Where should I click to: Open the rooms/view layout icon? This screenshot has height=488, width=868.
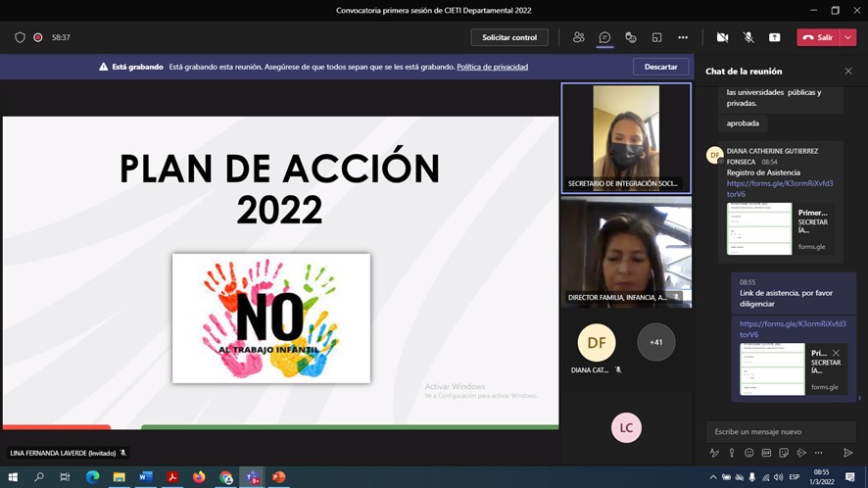tap(656, 37)
